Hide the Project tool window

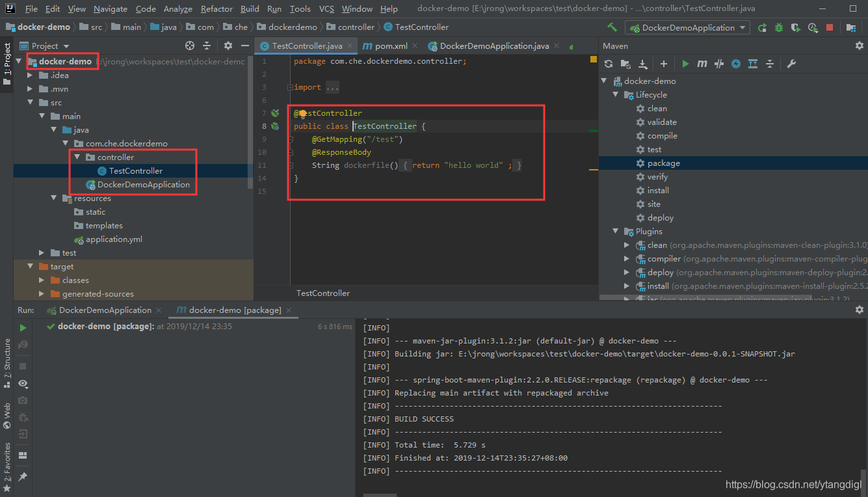[x=245, y=46]
